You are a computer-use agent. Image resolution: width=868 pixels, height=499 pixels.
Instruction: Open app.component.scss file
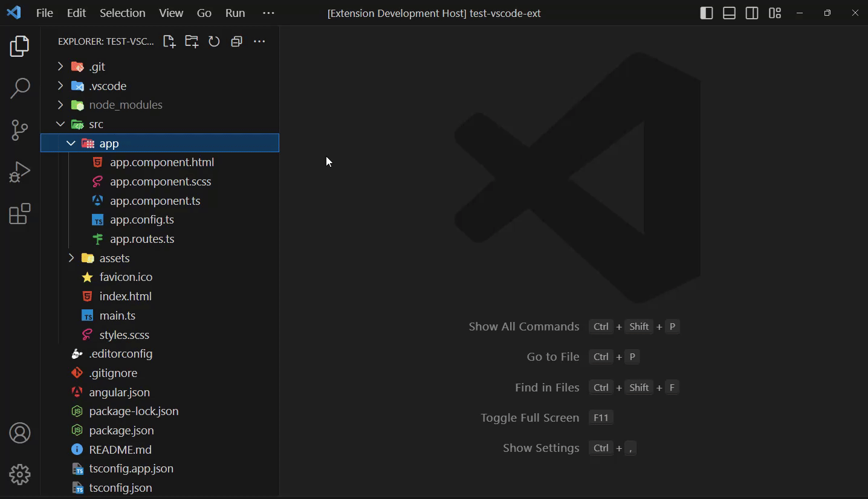pos(160,181)
